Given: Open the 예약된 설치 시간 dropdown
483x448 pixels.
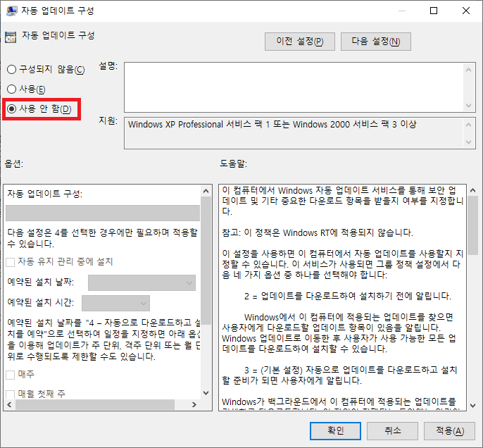Looking at the screenshot, I should pyautogui.click(x=115, y=303).
